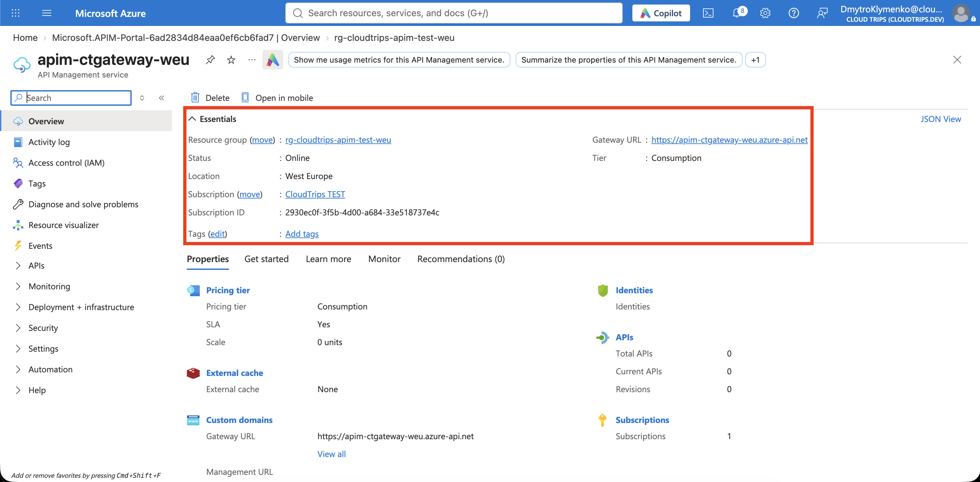Open the Azure apps grid launcher
Viewport: 980px width, 482px height.
pos(16,13)
